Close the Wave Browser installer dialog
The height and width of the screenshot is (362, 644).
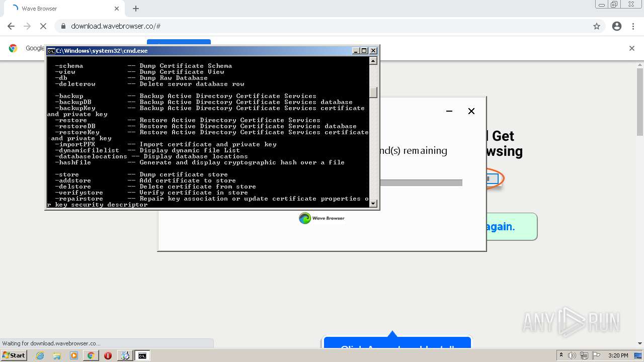pyautogui.click(x=471, y=111)
